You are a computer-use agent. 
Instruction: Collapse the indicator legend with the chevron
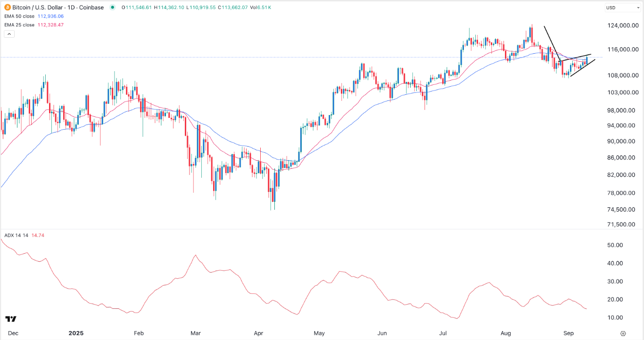click(9, 33)
